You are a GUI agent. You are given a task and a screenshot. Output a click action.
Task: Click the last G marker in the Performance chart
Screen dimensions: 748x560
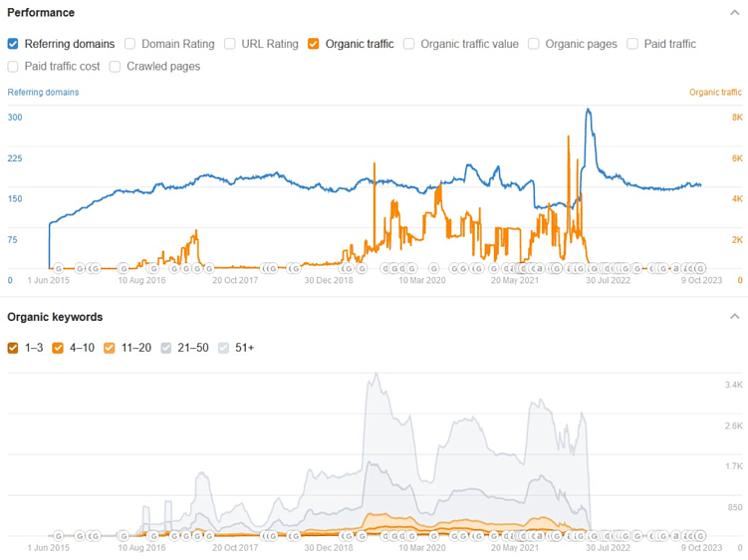click(700, 269)
